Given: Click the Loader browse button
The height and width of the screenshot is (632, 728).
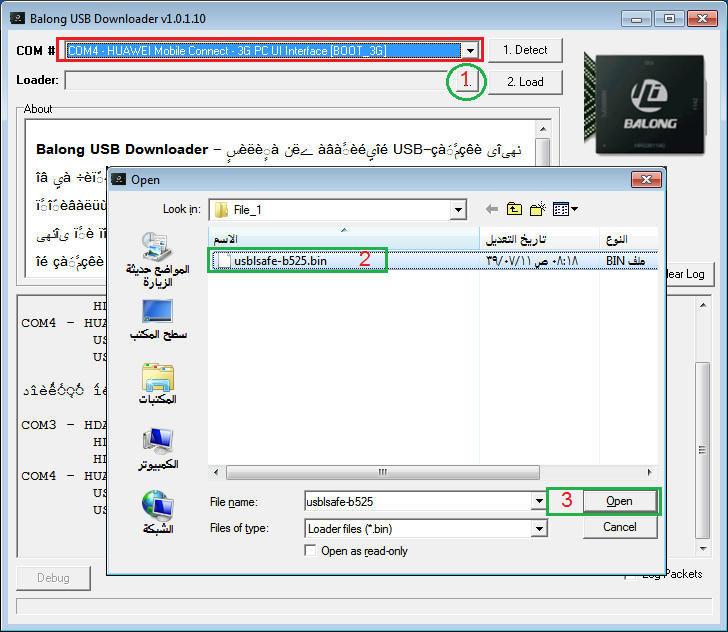Looking at the screenshot, I should (x=466, y=82).
